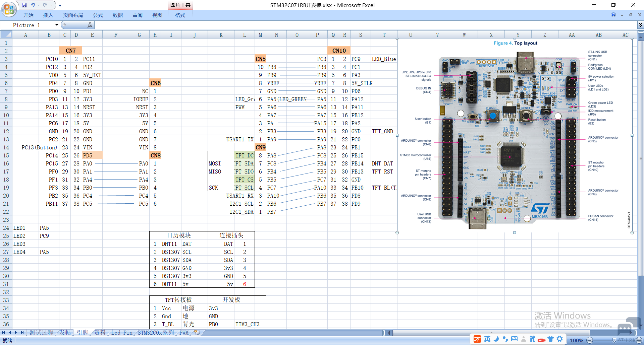
Task: Click the IME user account icon
Action: [523, 339]
